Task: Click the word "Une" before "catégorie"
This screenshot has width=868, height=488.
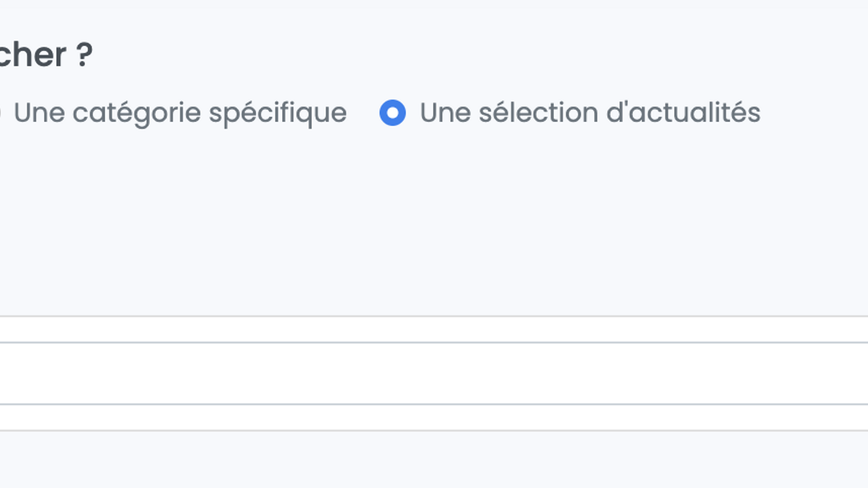Action: coord(39,113)
